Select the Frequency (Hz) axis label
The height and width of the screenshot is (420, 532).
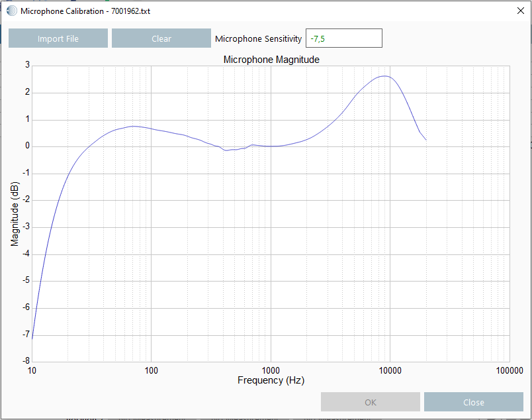tap(271, 380)
